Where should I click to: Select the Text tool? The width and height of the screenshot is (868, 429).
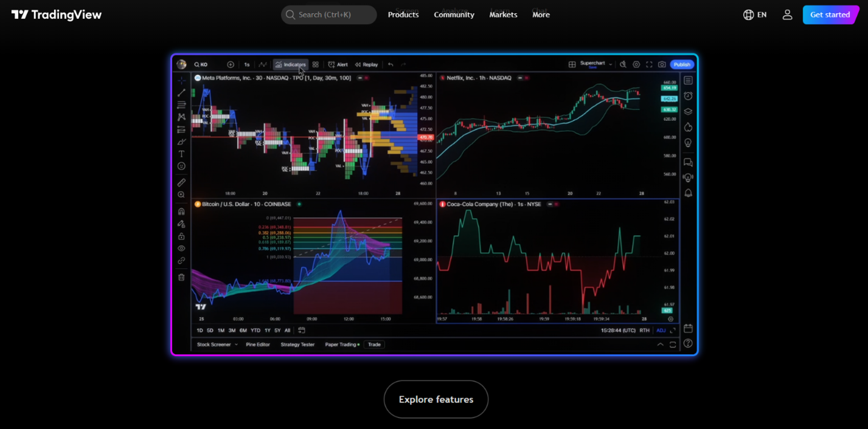point(181,154)
